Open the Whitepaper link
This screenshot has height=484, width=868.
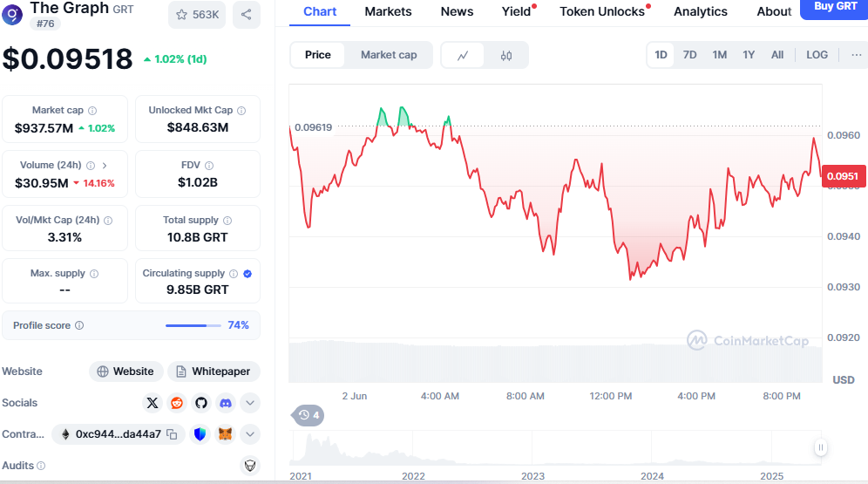[x=214, y=372]
